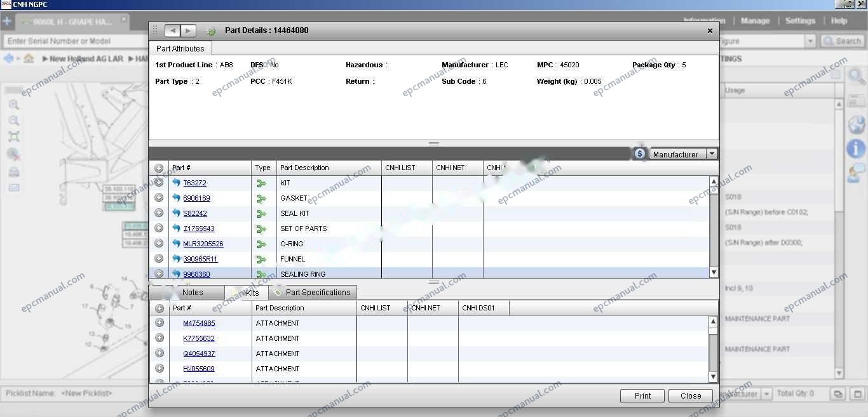Sort by Part Description column in upper table

point(329,168)
